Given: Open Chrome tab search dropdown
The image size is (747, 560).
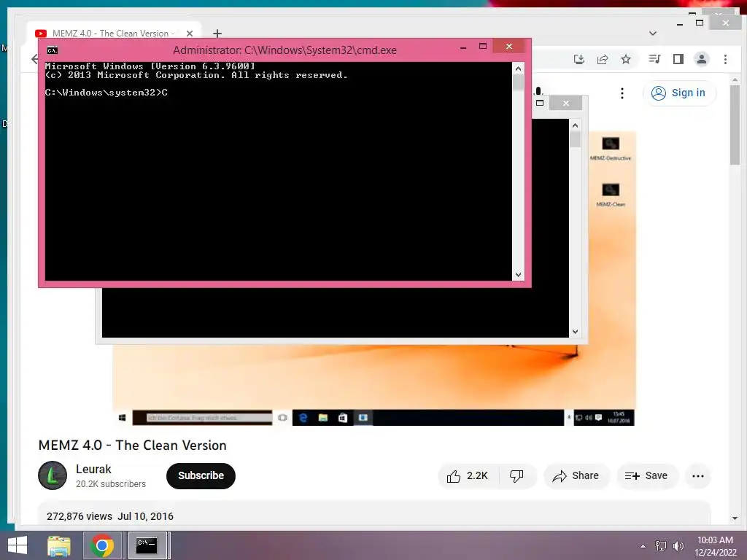Looking at the screenshot, I should tap(653, 34).
